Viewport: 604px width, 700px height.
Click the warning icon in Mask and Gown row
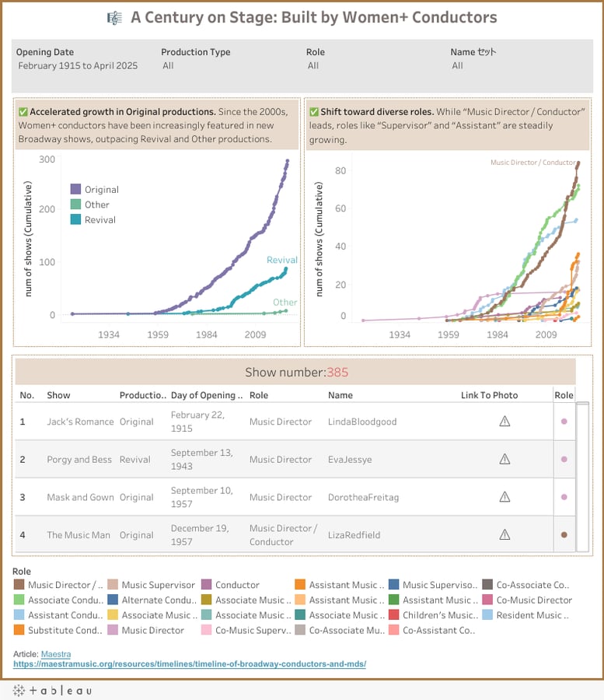(x=504, y=497)
